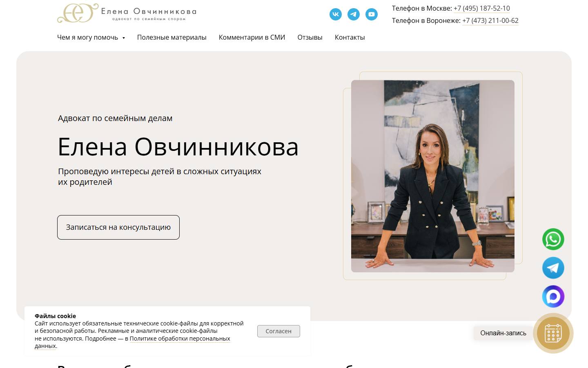Click 'Проповедую интересы детей' tagline text
The height and width of the screenshot is (368, 588).
160,177
